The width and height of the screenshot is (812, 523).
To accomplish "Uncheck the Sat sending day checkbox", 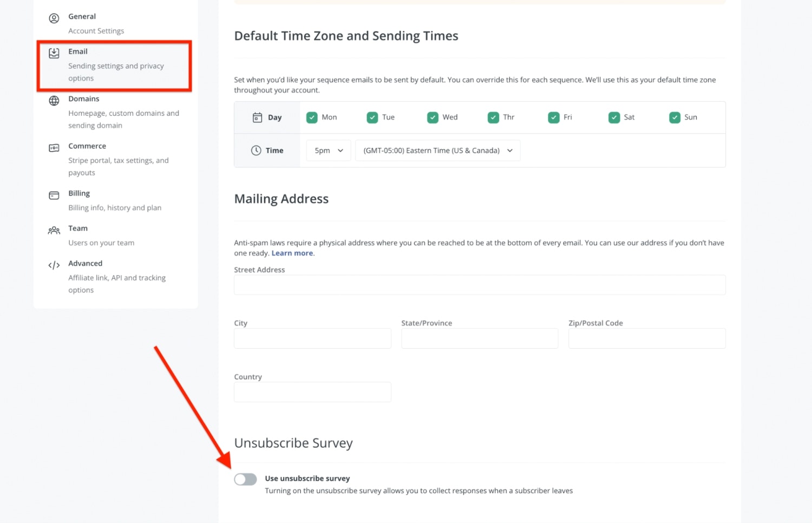I will (614, 117).
